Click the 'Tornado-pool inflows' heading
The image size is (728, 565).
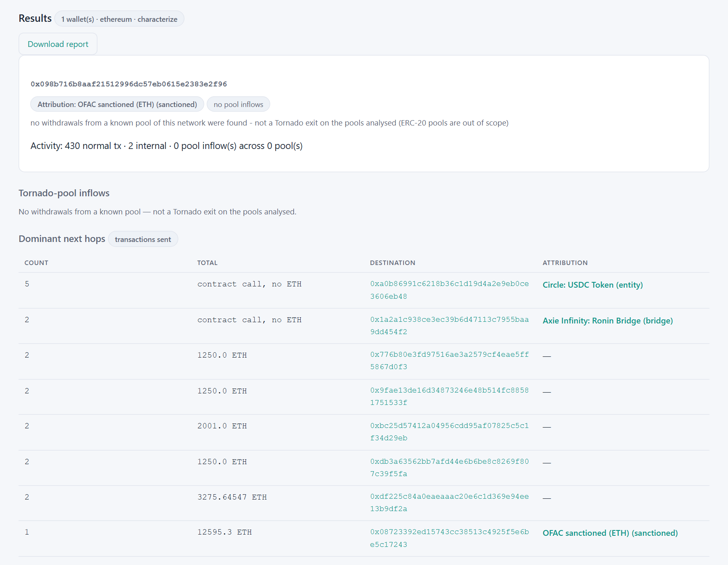coord(64,193)
